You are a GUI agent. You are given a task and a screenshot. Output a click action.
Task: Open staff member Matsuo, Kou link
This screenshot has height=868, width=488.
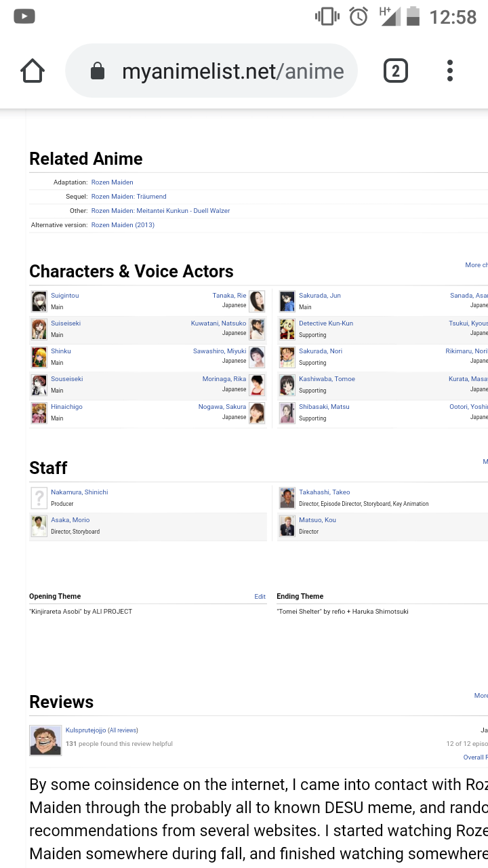pyautogui.click(x=317, y=520)
